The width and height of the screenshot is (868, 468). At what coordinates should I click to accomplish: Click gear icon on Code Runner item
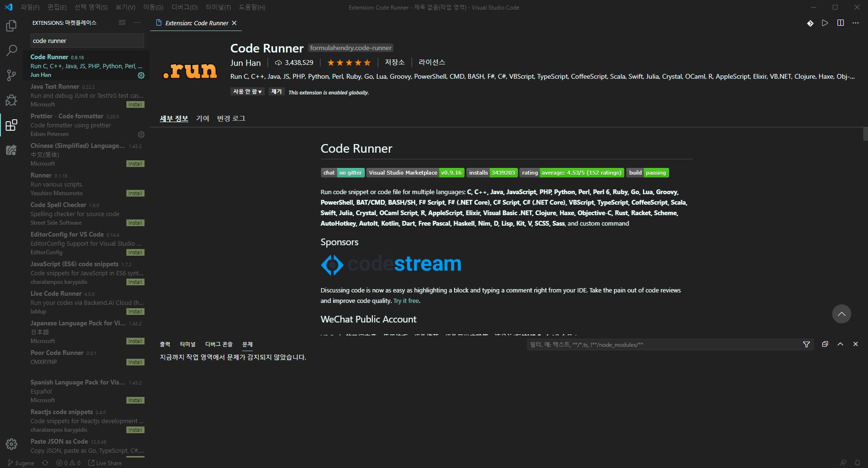[x=141, y=75]
